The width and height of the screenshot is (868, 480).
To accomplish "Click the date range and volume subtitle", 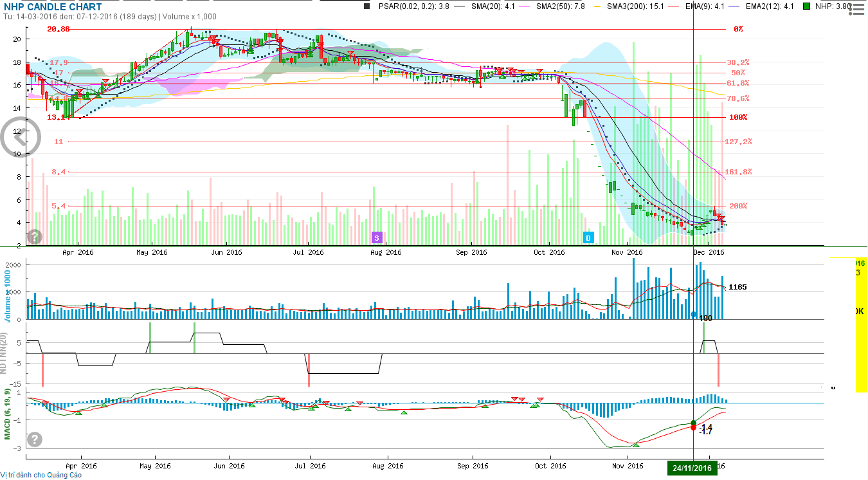I will (x=110, y=17).
